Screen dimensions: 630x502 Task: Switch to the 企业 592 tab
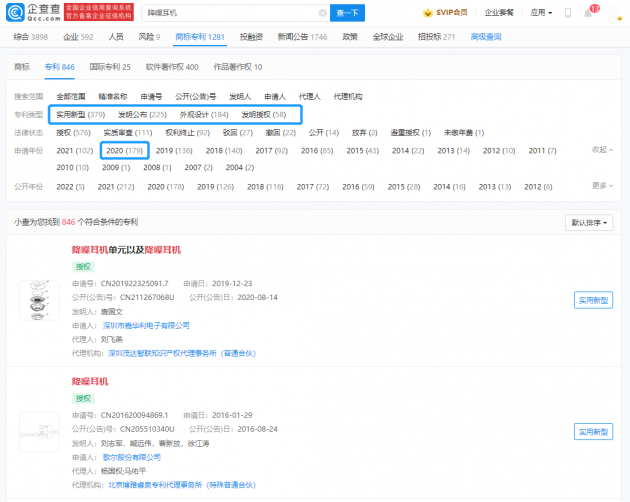78,37
